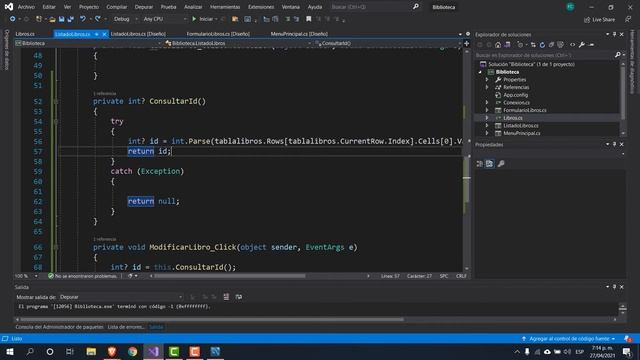This screenshot has width=640, height=360.
Task: Open the Biblioteca.ListadoLibros class dropdown
Action: coord(239,43)
